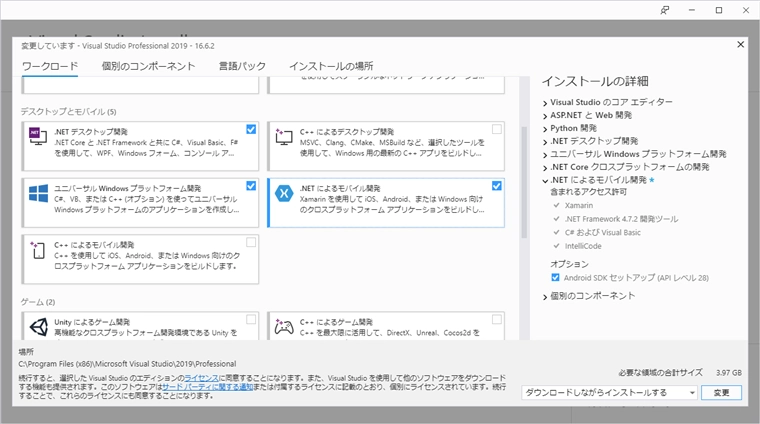Click .NET Framework 4.7.2 開発ツール entry
The width and height of the screenshot is (760, 424).
(x=621, y=219)
